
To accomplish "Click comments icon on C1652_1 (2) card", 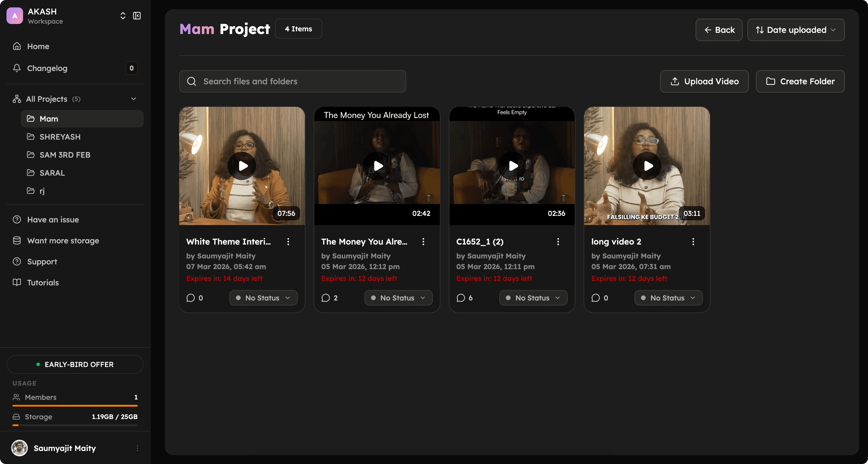I will (461, 298).
